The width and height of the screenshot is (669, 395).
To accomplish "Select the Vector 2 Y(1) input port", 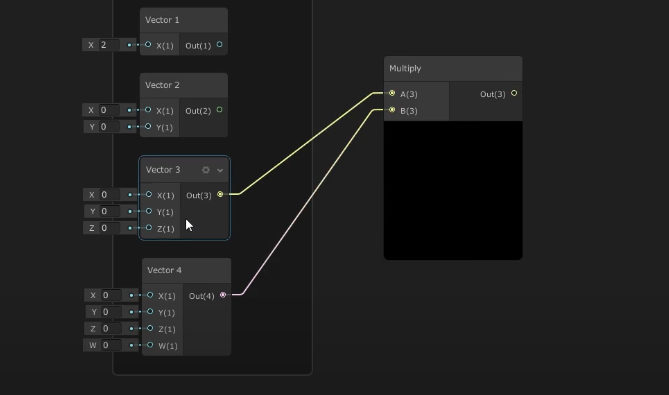I will [148, 126].
